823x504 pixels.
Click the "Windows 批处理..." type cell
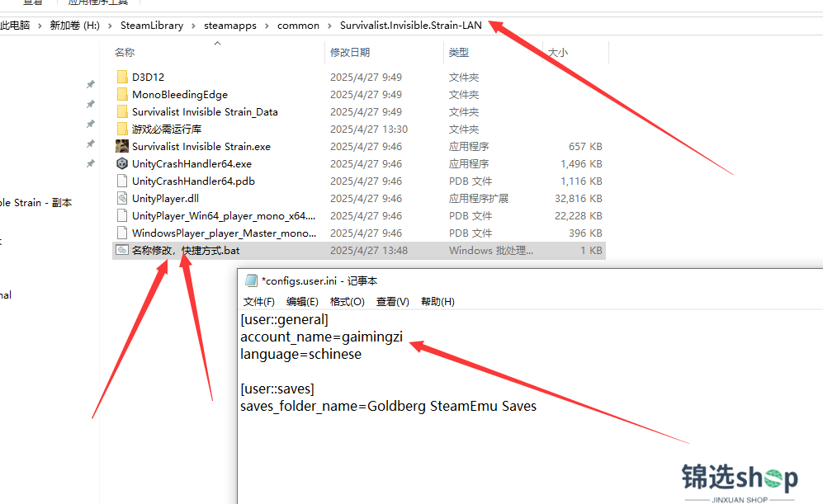point(491,250)
